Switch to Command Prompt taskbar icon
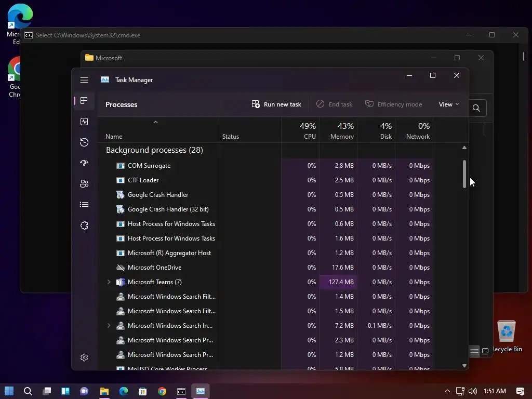The width and height of the screenshot is (532, 399). [x=181, y=391]
